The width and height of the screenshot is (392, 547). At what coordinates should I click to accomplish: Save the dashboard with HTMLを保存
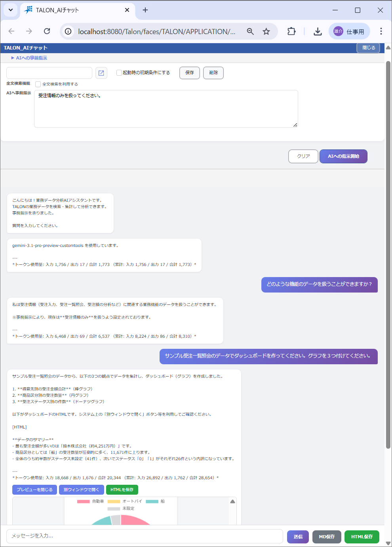coord(122,490)
